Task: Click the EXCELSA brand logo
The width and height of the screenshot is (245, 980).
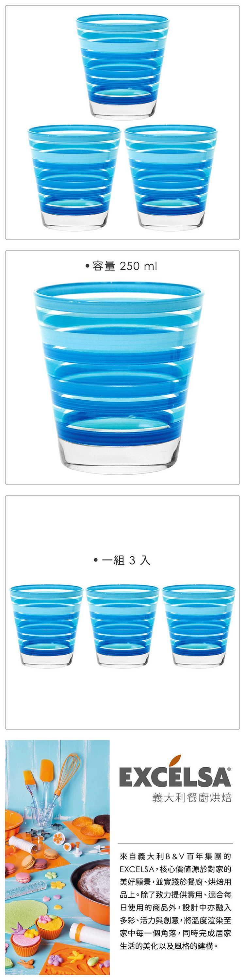Action: (x=175, y=772)
